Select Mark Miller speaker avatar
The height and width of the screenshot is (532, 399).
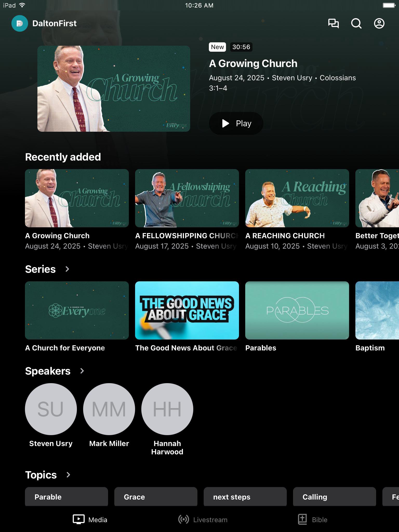tap(109, 409)
